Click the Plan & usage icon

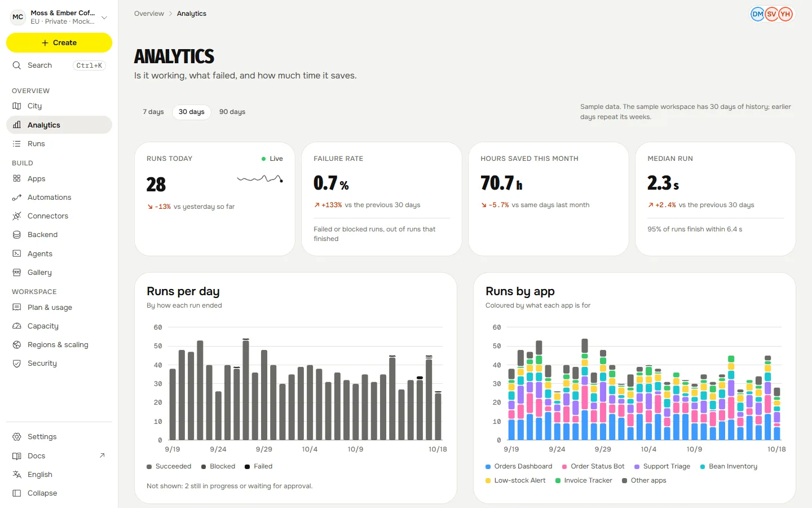coord(17,308)
